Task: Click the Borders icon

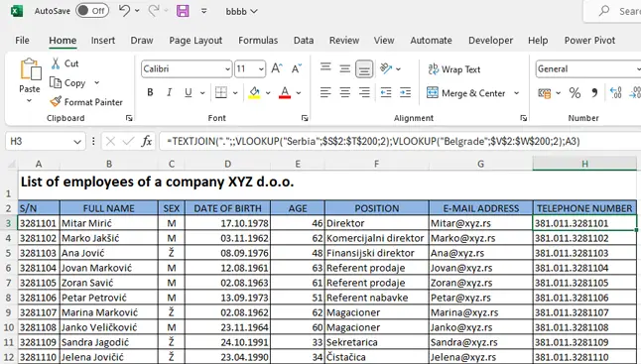Action: (221, 93)
